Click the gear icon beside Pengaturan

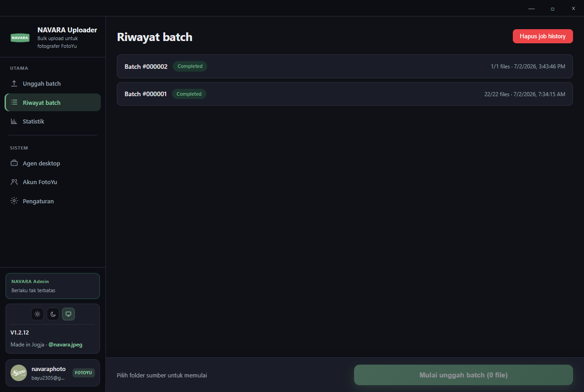(x=14, y=201)
